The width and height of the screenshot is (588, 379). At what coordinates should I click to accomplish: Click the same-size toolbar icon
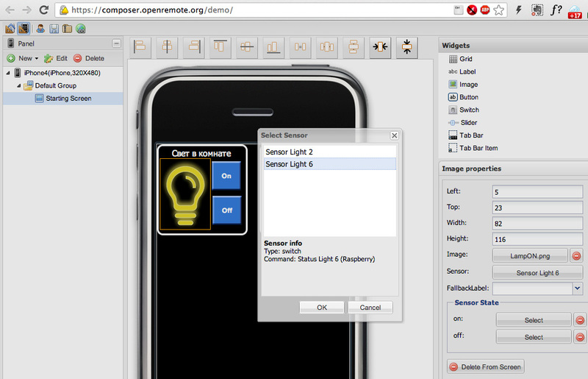tap(300, 47)
